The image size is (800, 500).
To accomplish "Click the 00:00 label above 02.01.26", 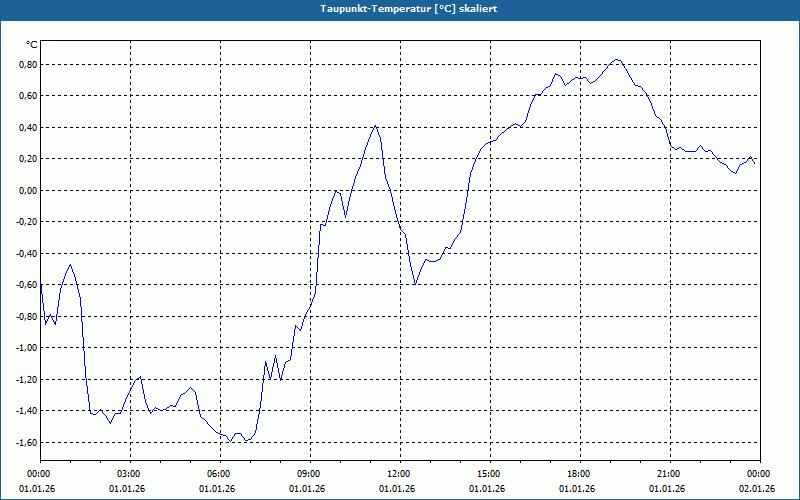I will [759, 474].
